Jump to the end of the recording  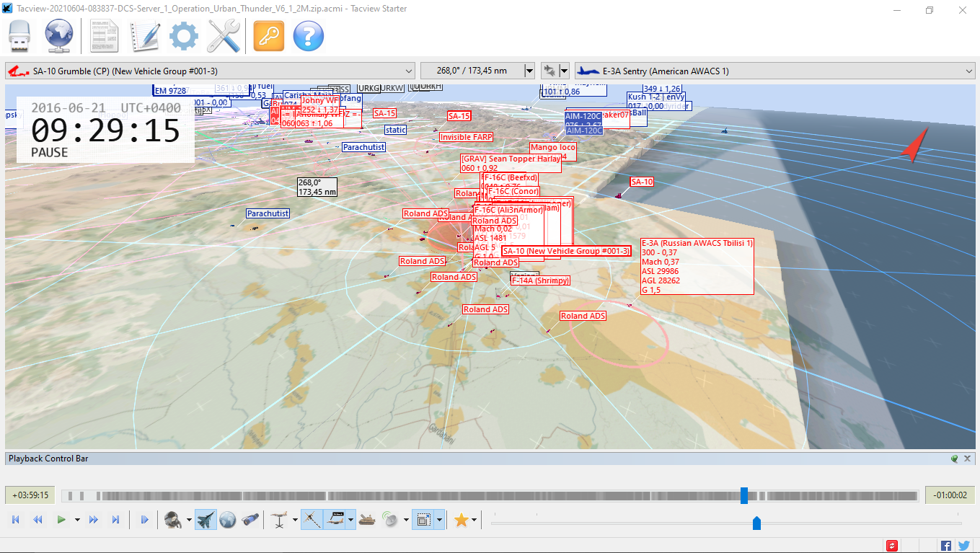click(x=115, y=520)
